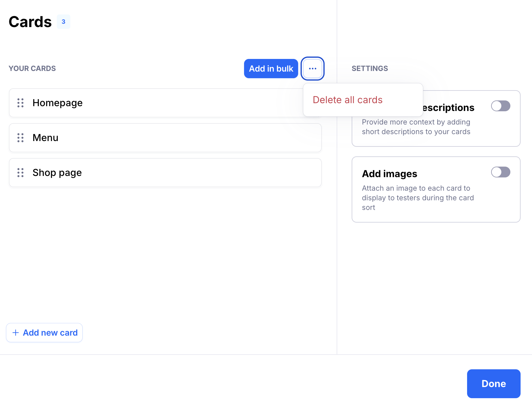Turn on the Add images toggle

(x=501, y=172)
